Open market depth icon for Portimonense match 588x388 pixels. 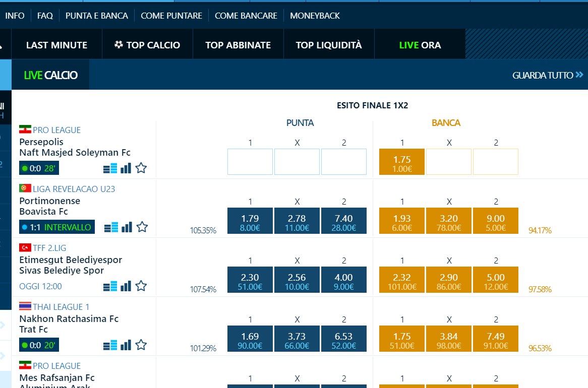point(111,227)
